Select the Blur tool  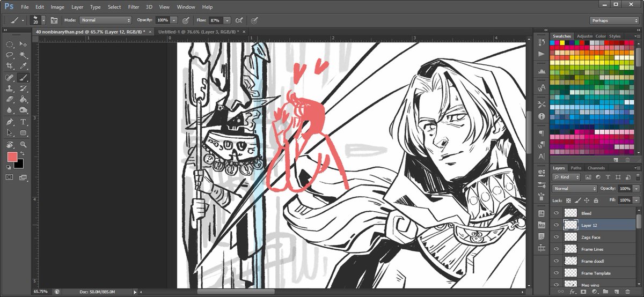tap(10, 110)
